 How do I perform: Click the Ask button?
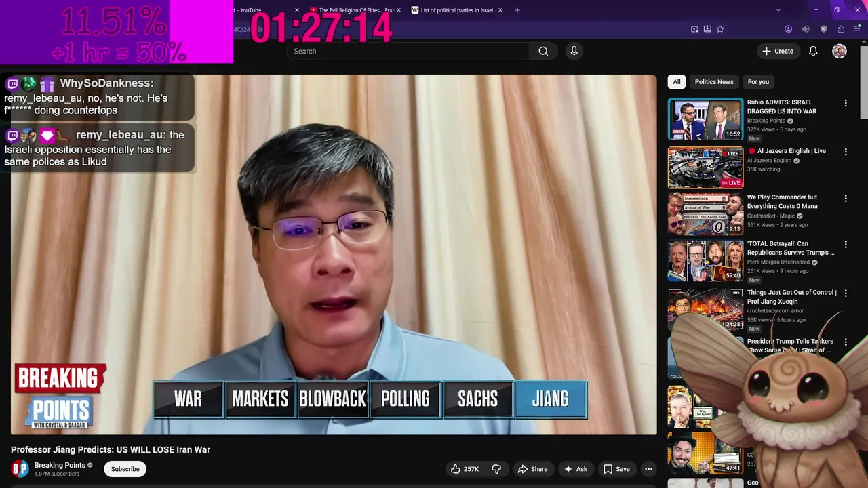click(575, 469)
